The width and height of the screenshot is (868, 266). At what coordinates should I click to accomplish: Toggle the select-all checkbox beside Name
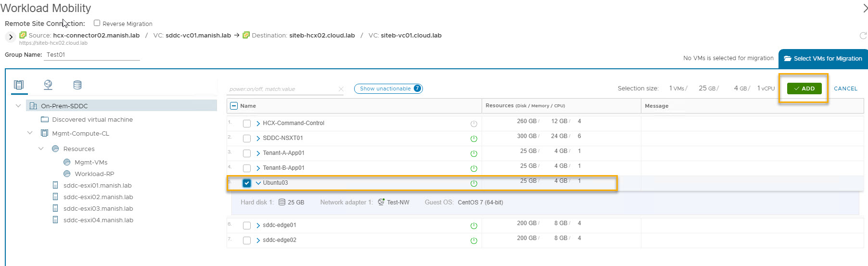click(234, 106)
